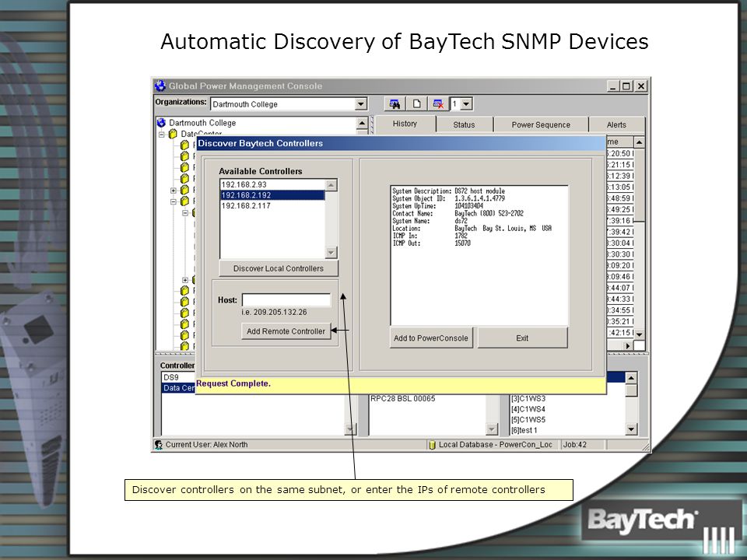The height and width of the screenshot is (560, 747).
Task: Select outlet [5]C1WS5
Action: pos(528,419)
